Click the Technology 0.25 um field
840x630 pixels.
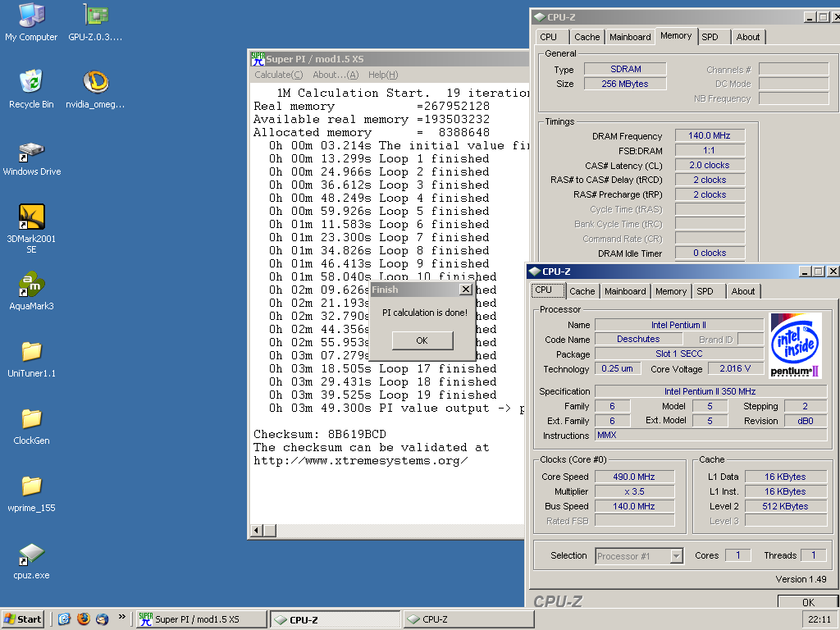coord(617,368)
